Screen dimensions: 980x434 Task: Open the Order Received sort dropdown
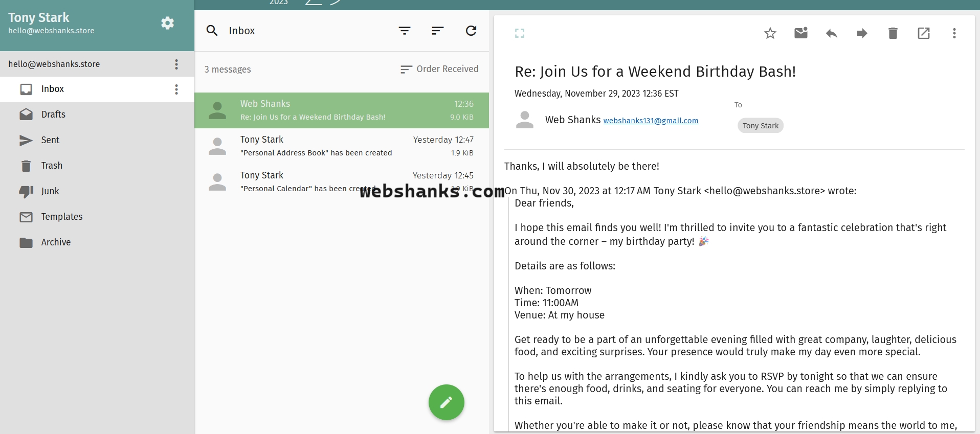point(439,69)
